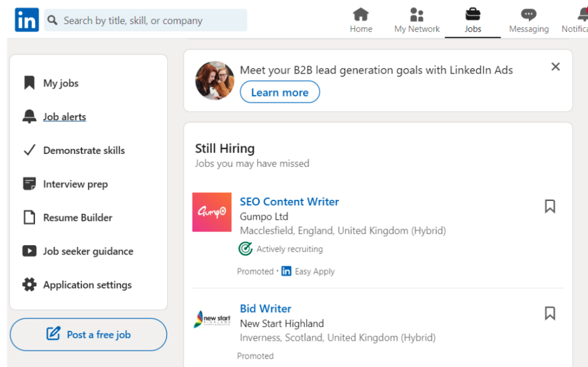588x367 pixels.
Task: Click the search magnifier icon
Action: click(x=53, y=21)
